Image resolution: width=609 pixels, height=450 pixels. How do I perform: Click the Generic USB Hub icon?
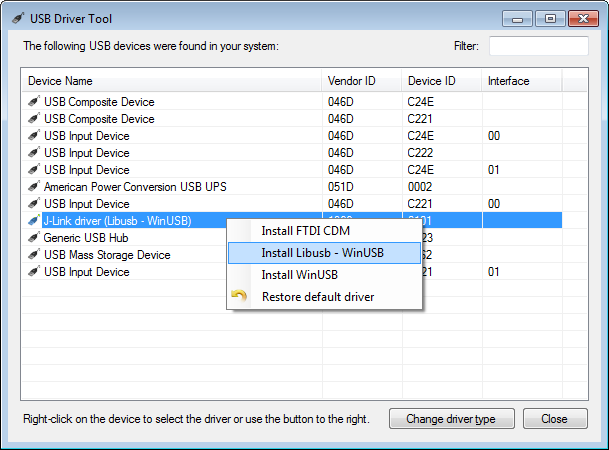point(33,238)
